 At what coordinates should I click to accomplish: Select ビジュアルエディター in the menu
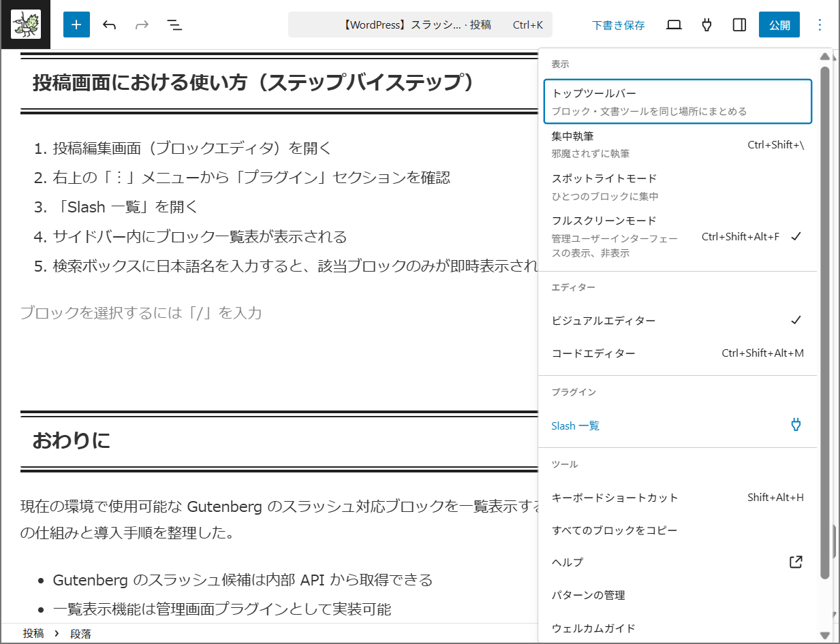tap(677, 321)
